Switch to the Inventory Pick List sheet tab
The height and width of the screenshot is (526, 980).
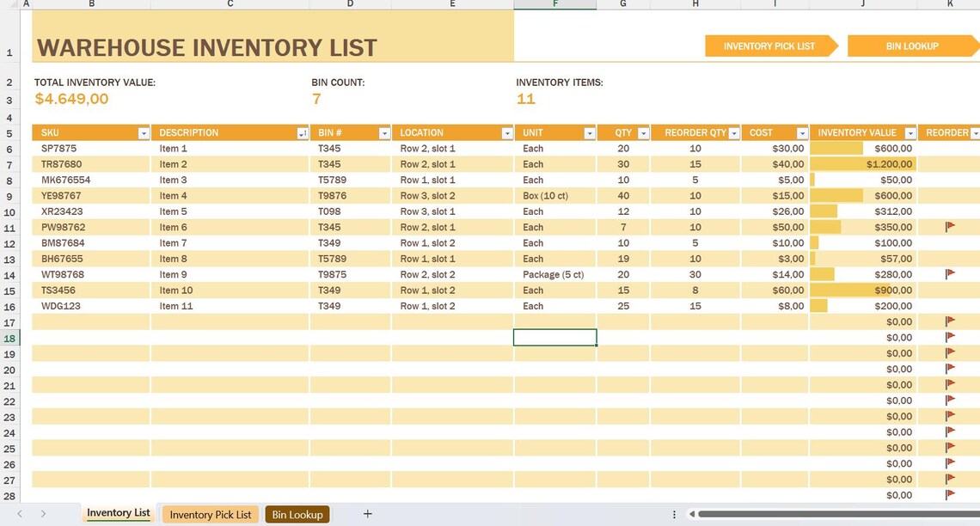(x=210, y=514)
